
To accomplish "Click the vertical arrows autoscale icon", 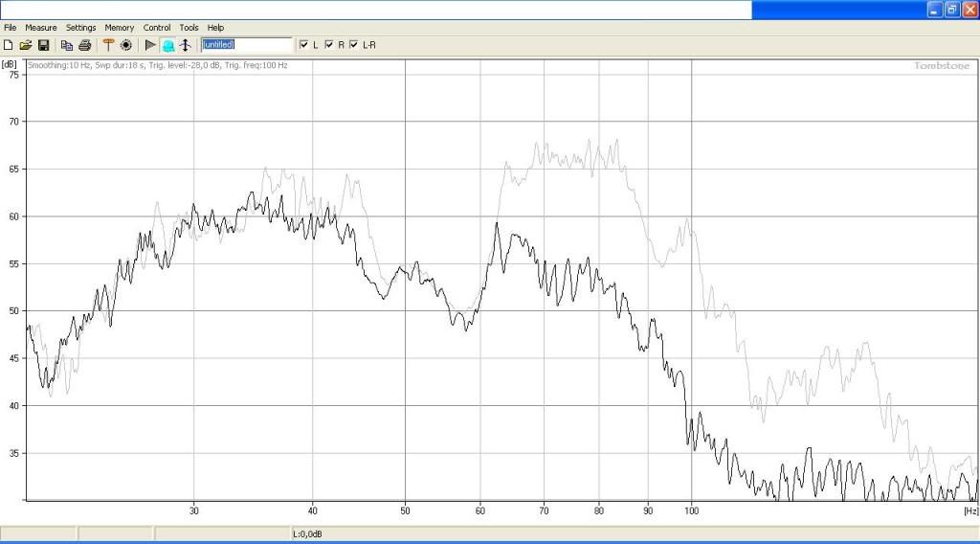I will tap(185, 45).
